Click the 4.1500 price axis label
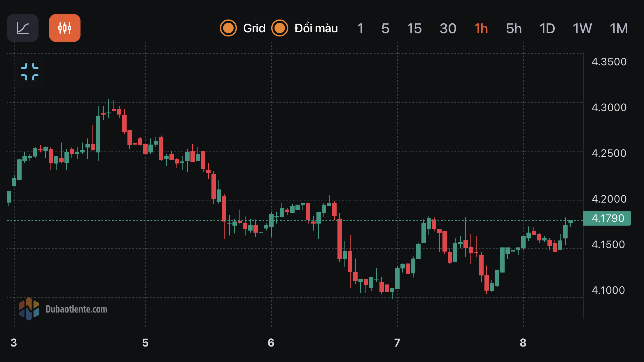The height and width of the screenshot is (362, 644). tap(608, 245)
